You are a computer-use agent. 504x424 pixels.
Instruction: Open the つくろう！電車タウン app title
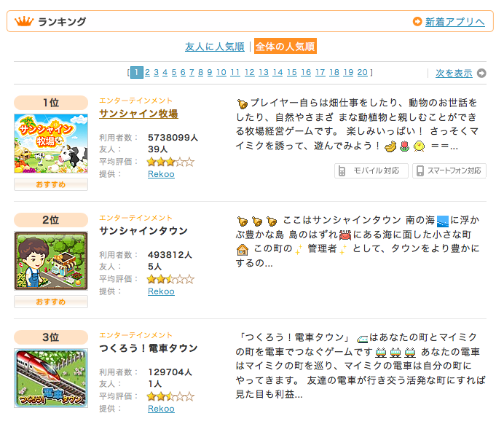click(148, 348)
